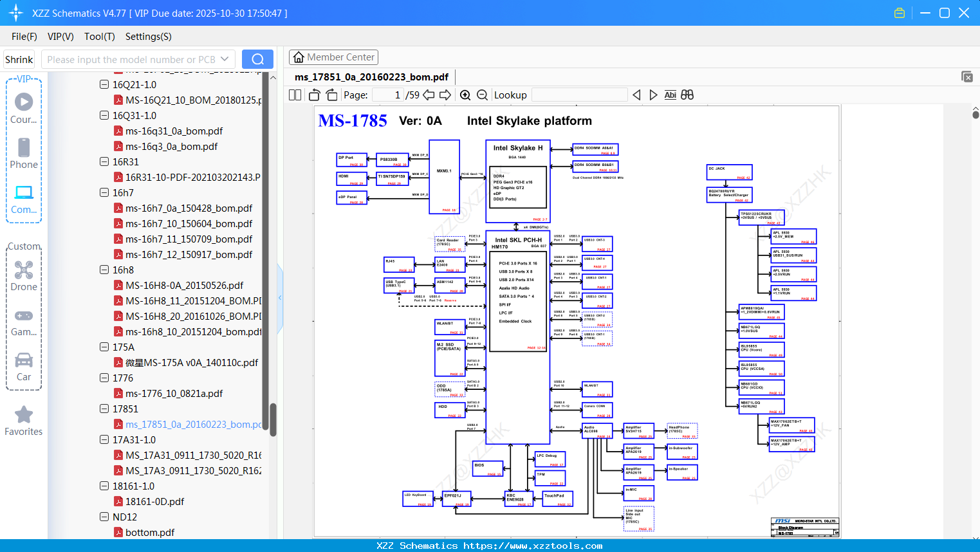980x552 pixels.
Task: Open the model number dropdown arrow
Action: point(225,59)
